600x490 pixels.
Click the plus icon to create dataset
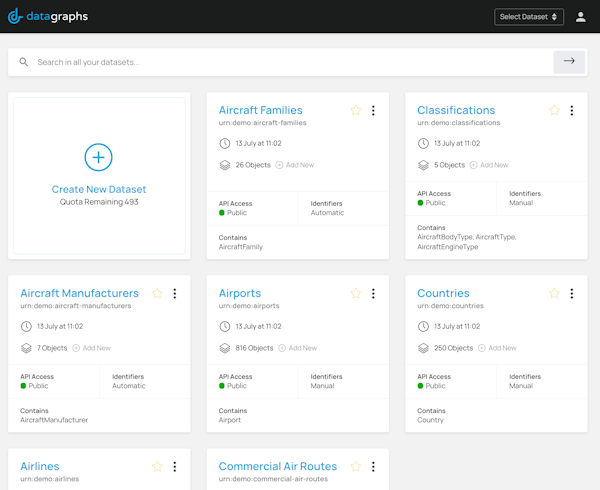98,157
